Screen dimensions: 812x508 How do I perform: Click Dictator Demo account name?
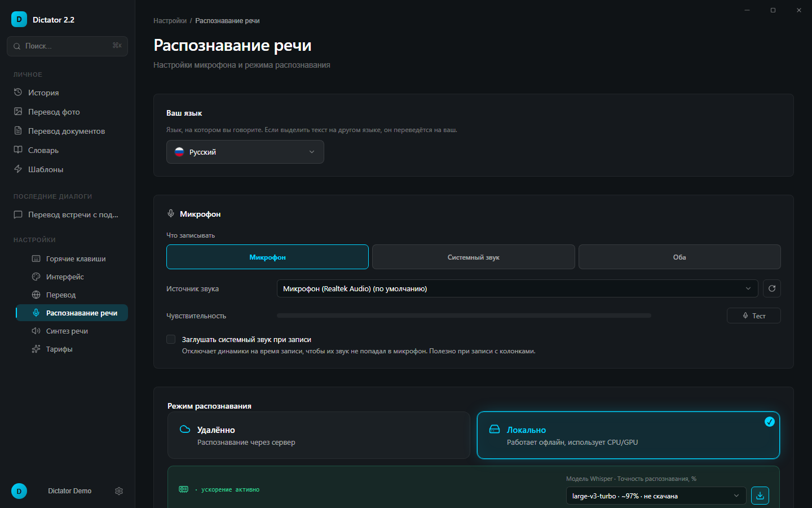tap(70, 491)
